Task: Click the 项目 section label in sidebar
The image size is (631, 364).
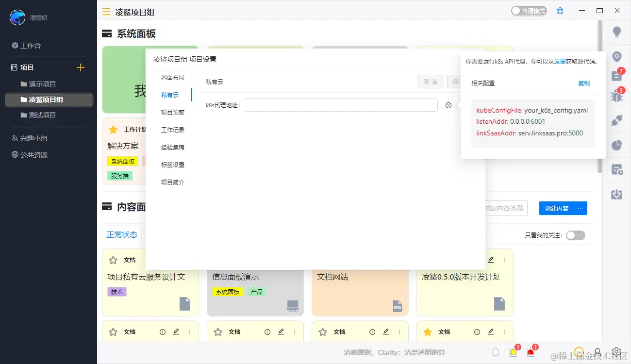Action: [x=27, y=67]
